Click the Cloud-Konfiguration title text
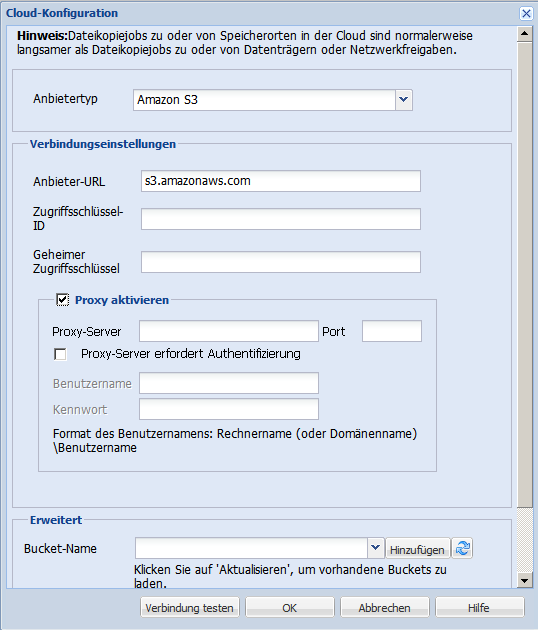Image resolution: width=538 pixels, height=630 pixels. 62,13
